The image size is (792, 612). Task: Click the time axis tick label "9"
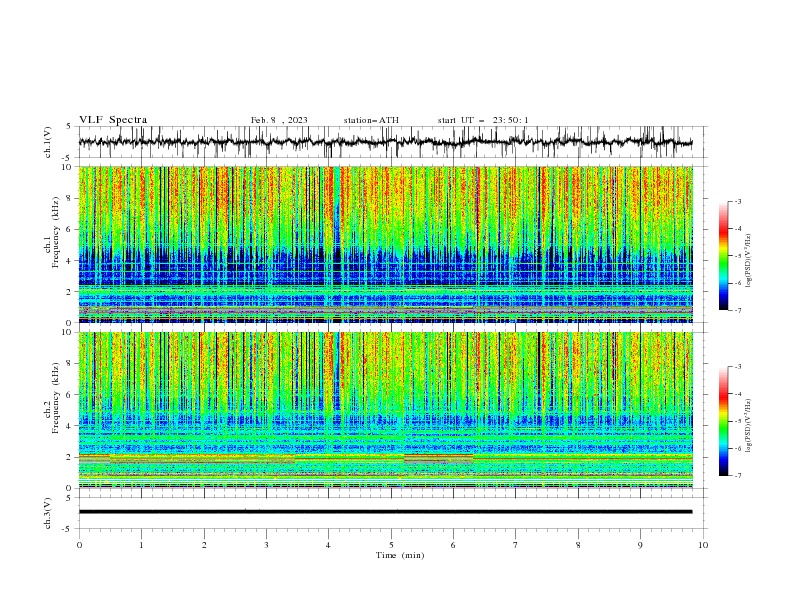click(x=640, y=545)
